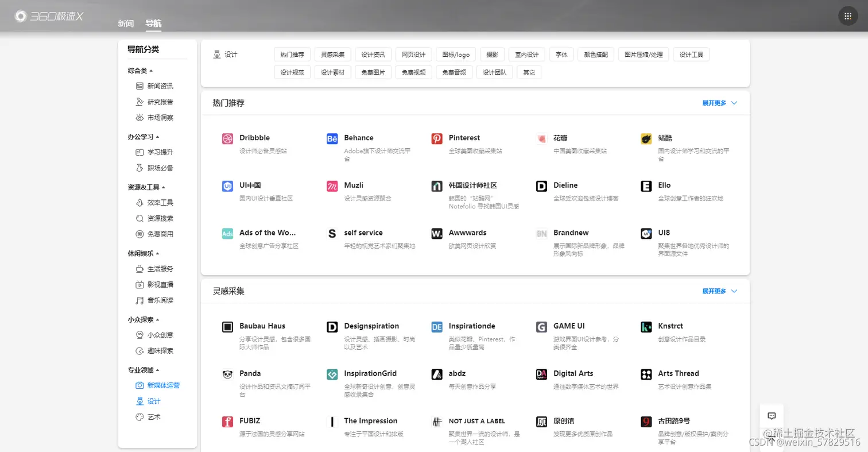Collapse the 休闲娱乐 sidebar group
868x452 pixels.
pos(144,253)
